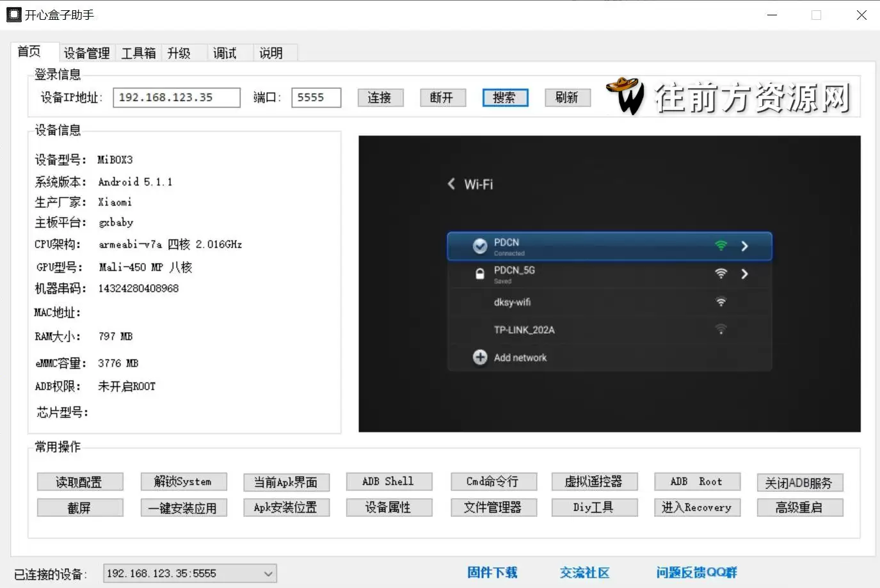Open the 问题反馈QQ群 link

[x=696, y=573]
